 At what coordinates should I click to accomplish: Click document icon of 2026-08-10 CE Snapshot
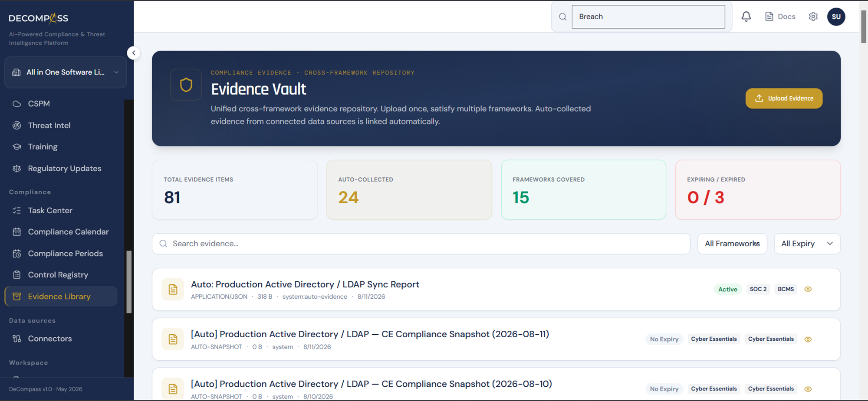tap(173, 389)
